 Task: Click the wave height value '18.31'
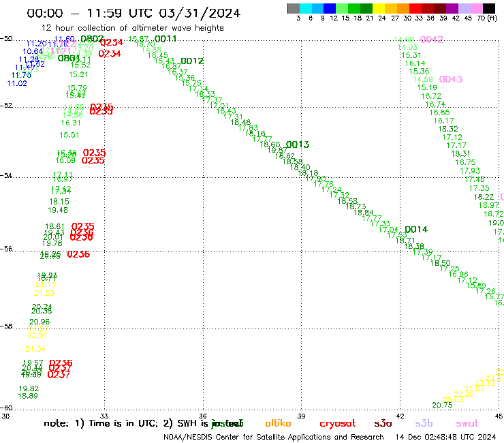(x=460, y=154)
